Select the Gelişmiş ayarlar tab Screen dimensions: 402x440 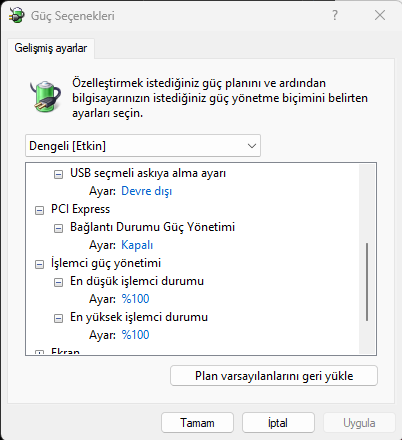(x=51, y=48)
